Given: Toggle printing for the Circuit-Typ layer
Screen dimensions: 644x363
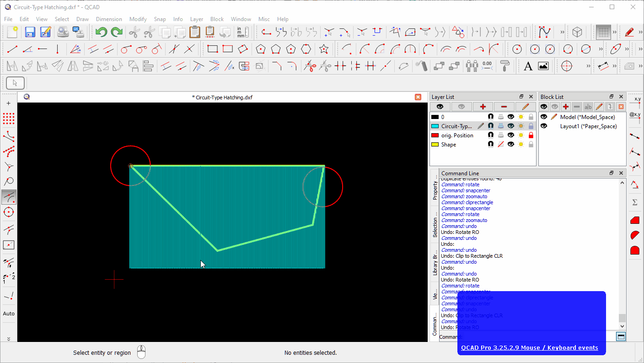Looking at the screenshot, I should pos(500,125).
